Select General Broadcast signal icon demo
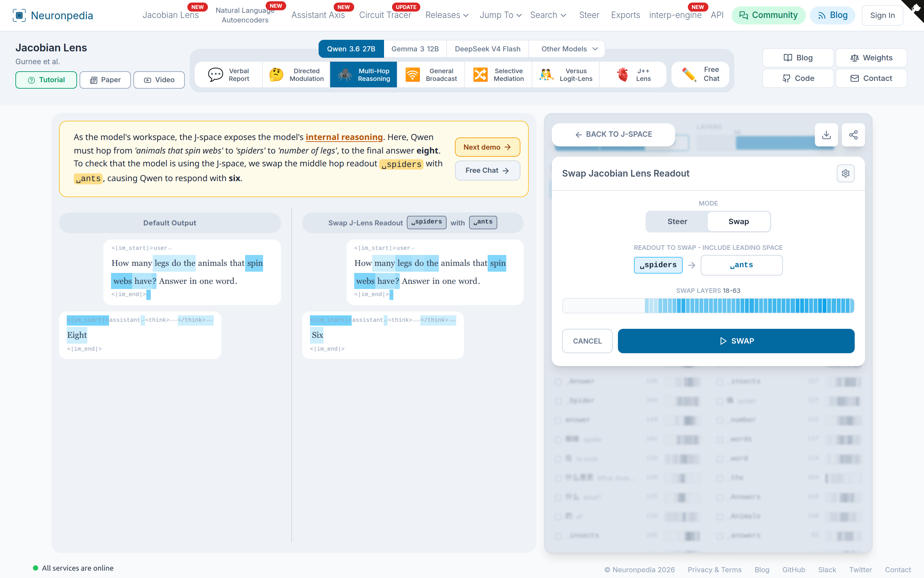 click(431, 74)
